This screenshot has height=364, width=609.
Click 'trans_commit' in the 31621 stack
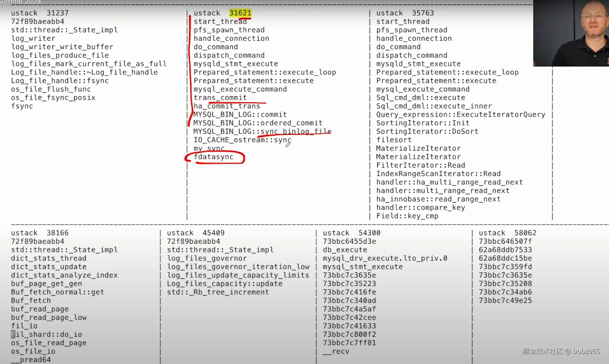click(220, 97)
